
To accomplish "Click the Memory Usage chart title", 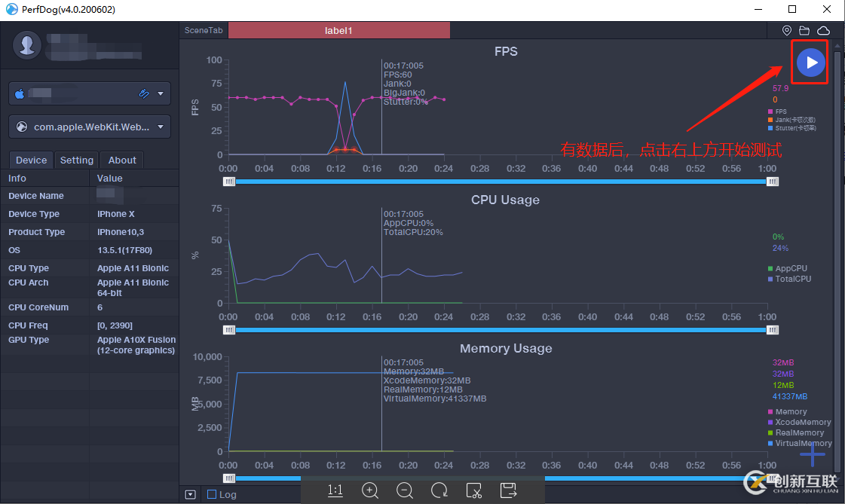I will pos(506,348).
